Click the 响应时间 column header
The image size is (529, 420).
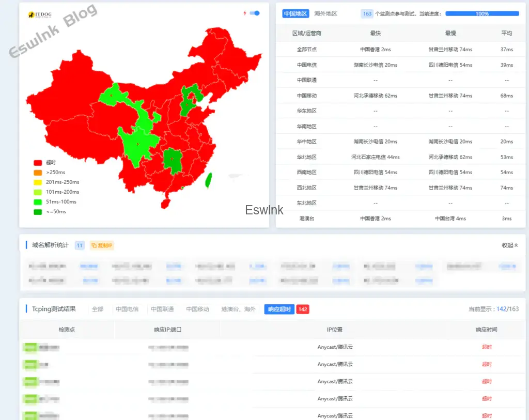tap(487, 330)
